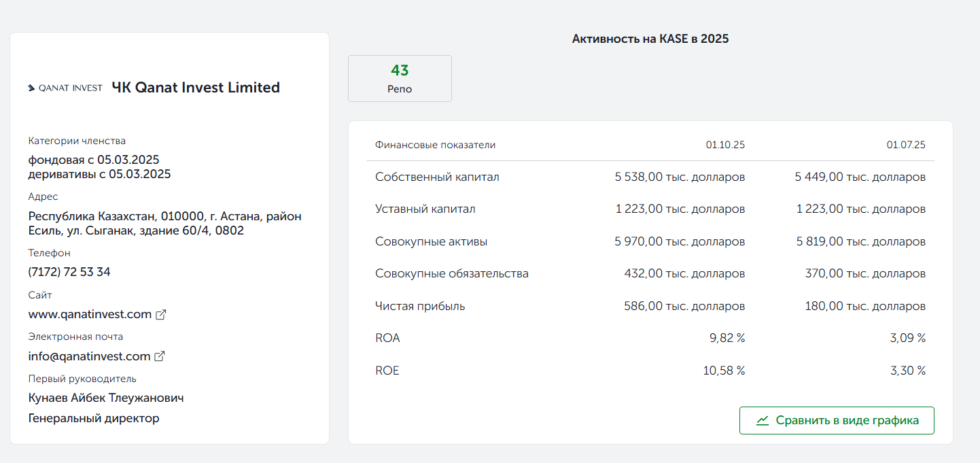Click the phone number (7172) 72 53 34
This screenshot has width=980, height=463.
69,272
